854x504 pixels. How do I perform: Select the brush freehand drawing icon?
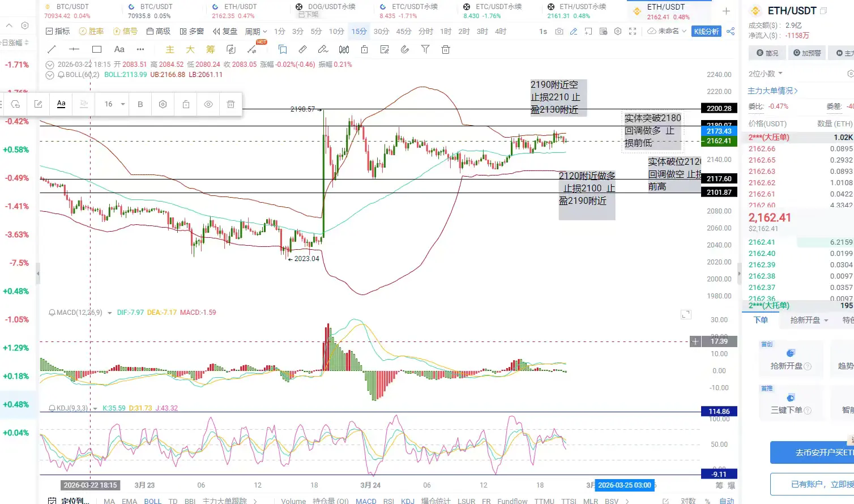(323, 49)
